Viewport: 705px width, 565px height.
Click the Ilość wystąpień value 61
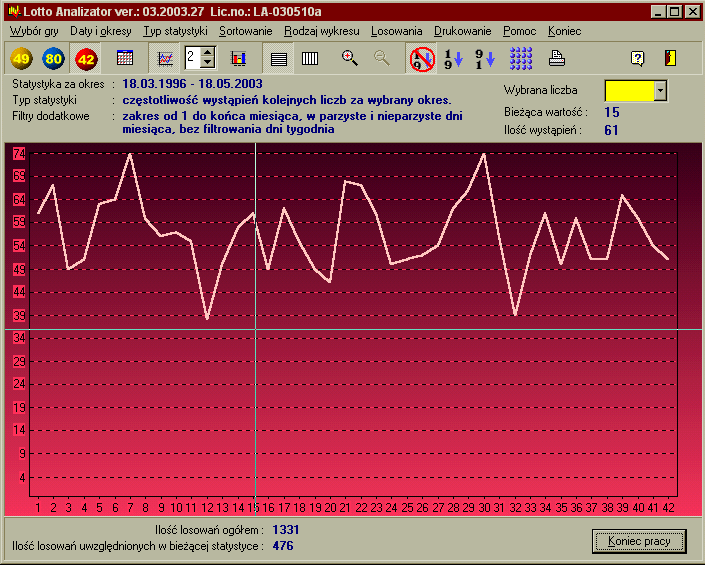tap(611, 130)
